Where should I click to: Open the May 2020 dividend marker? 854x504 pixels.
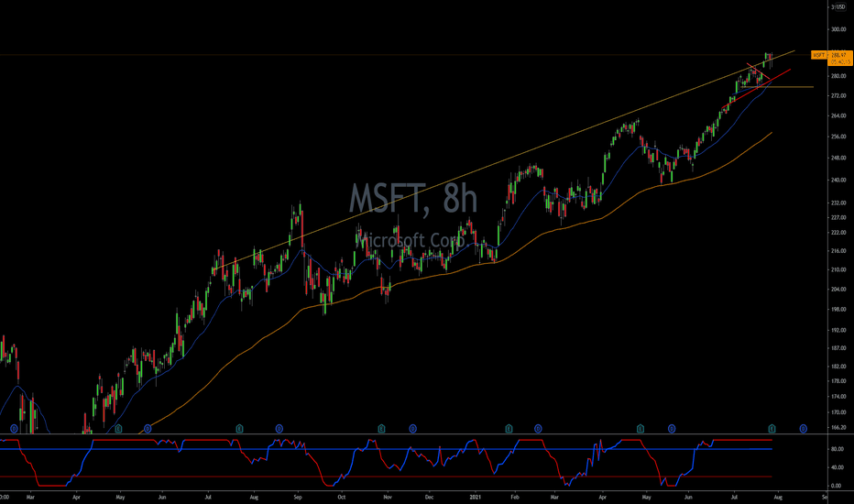[147, 429]
